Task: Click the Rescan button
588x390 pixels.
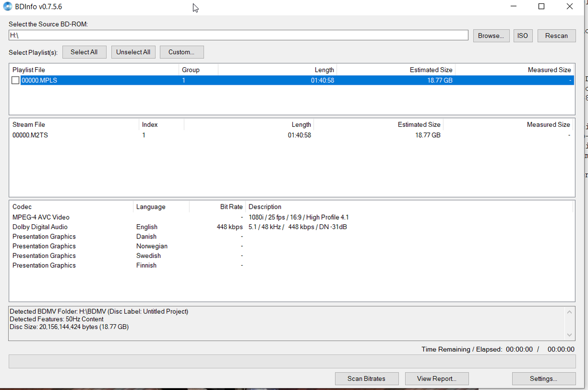Action: (556, 36)
